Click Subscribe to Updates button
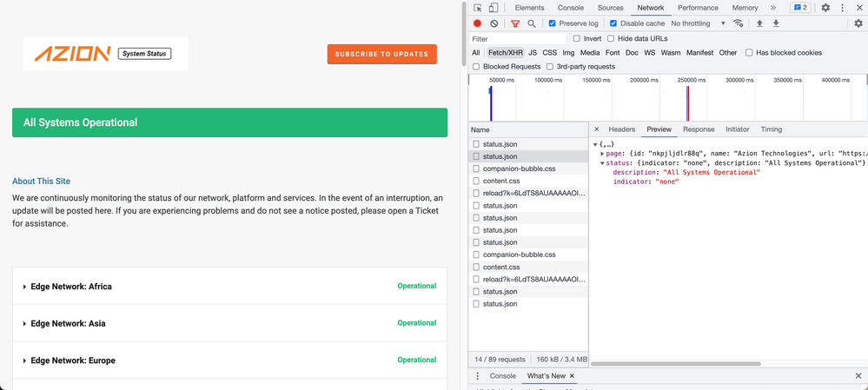This screenshot has height=390, width=868. (381, 54)
